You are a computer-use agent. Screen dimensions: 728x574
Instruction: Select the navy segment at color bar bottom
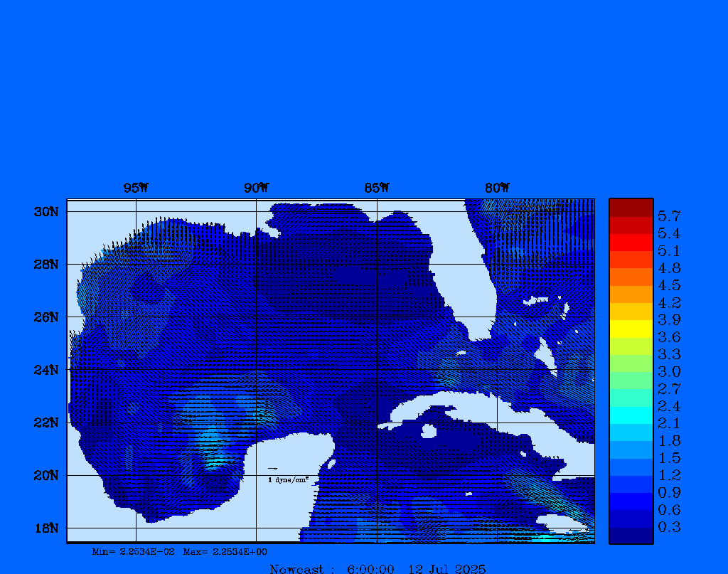[631, 536]
